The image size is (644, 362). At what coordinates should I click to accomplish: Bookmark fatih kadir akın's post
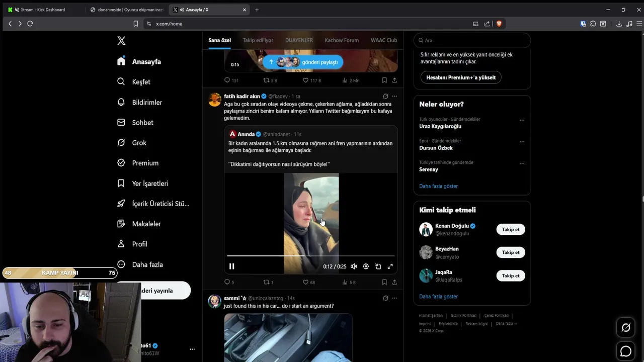tap(384, 282)
